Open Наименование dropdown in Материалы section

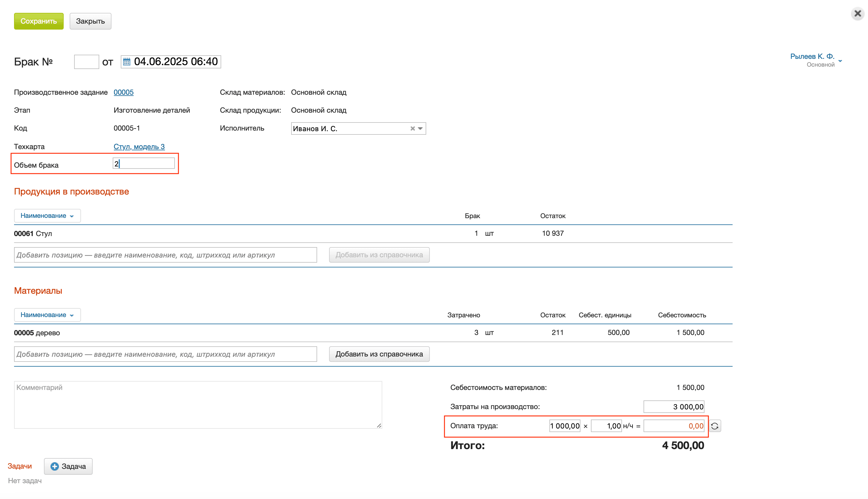pyautogui.click(x=47, y=315)
